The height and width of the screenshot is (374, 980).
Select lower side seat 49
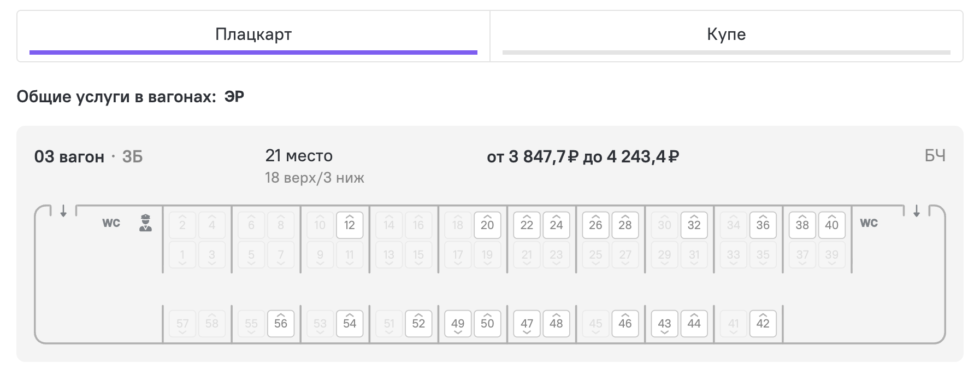pyautogui.click(x=458, y=324)
